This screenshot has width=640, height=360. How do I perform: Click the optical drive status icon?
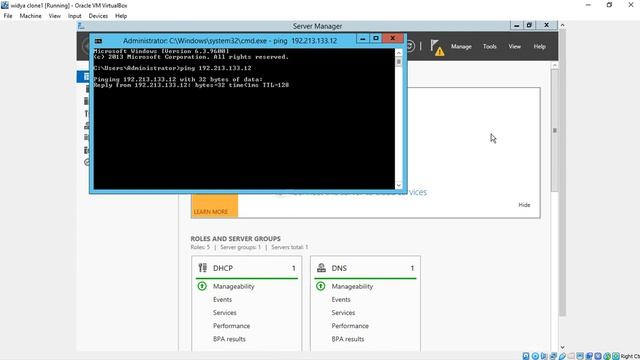click(536, 356)
